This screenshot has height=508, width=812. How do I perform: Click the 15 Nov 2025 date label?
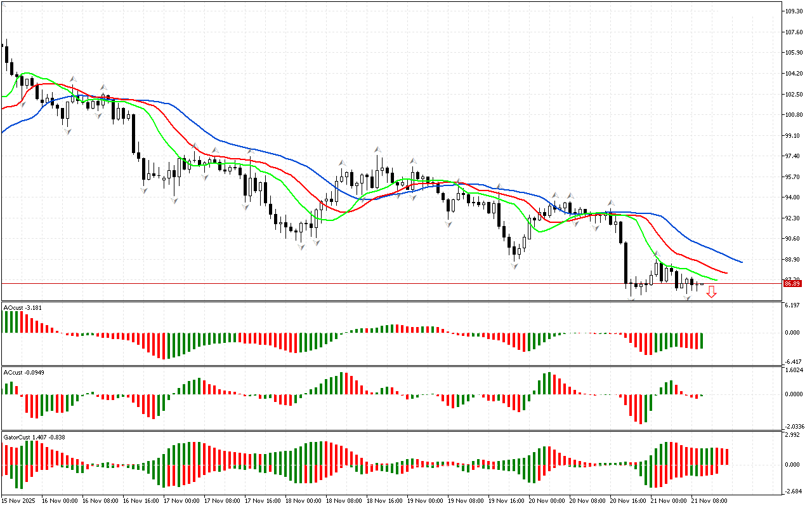click(x=18, y=501)
